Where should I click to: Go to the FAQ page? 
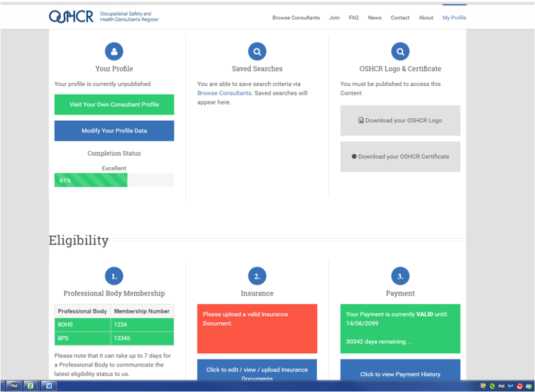pos(354,18)
